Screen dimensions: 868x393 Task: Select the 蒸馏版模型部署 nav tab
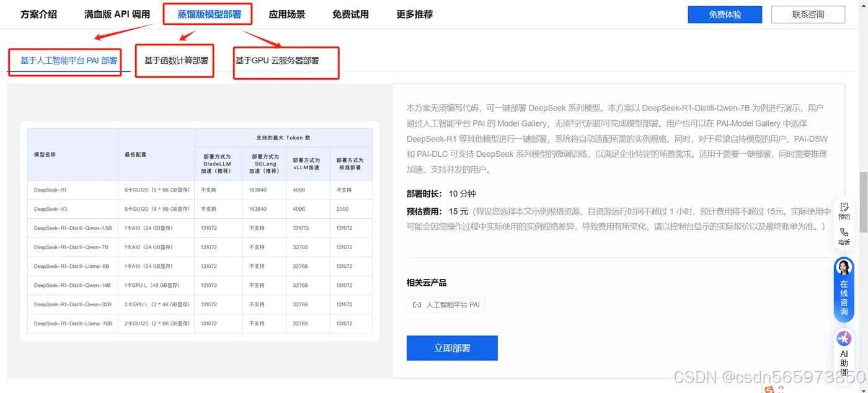(207, 14)
